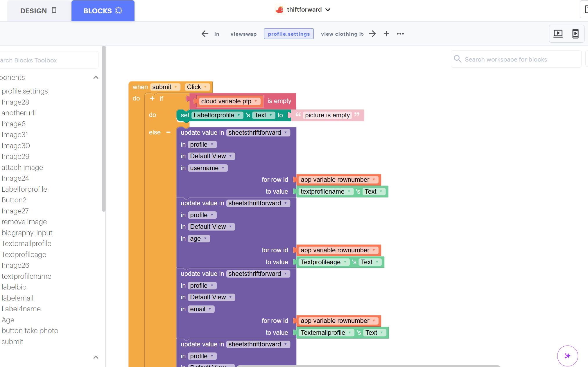This screenshot has height=367, width=588.
Task: Remove else branch with minus icon
Action: [x=168, y=132]
